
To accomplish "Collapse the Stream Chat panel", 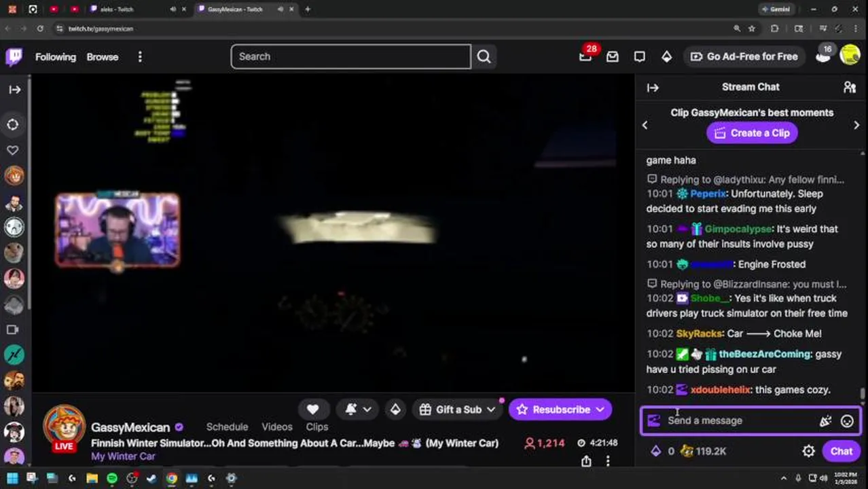I will (x=653, y=88).
